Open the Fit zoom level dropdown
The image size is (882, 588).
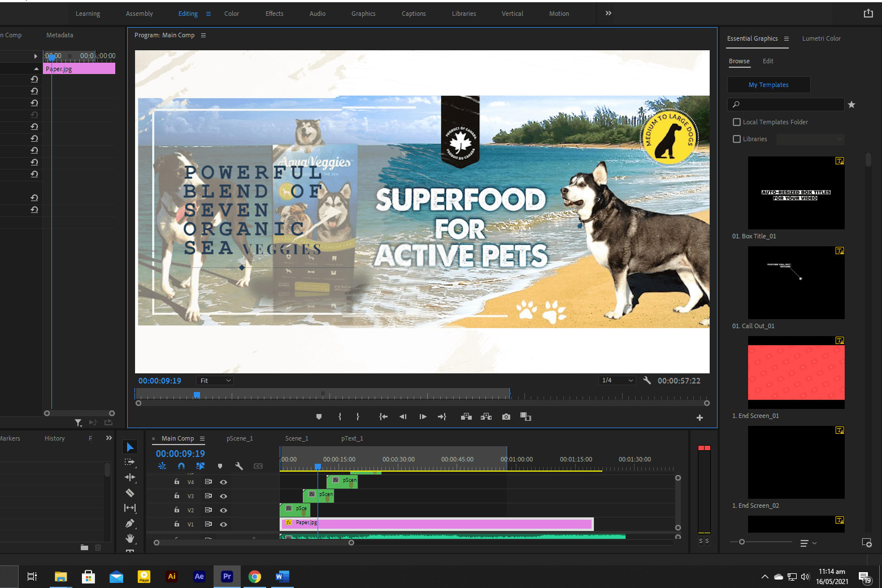point(215,381)
